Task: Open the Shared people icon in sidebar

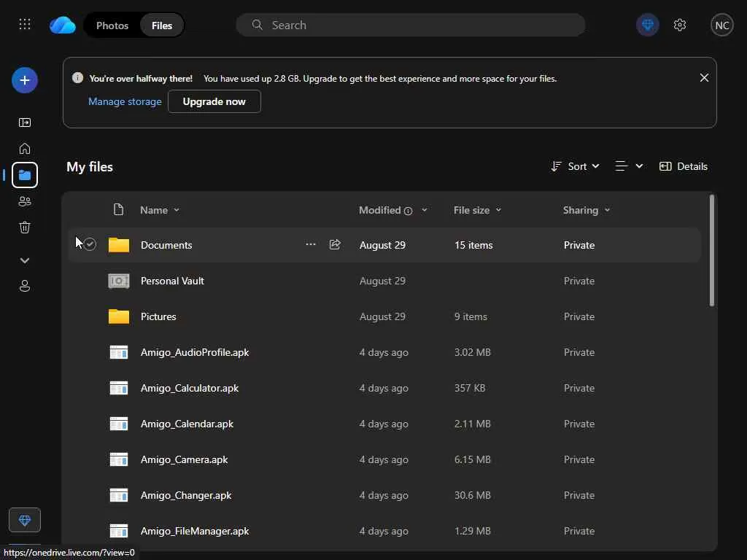Action: pos(25,201)
